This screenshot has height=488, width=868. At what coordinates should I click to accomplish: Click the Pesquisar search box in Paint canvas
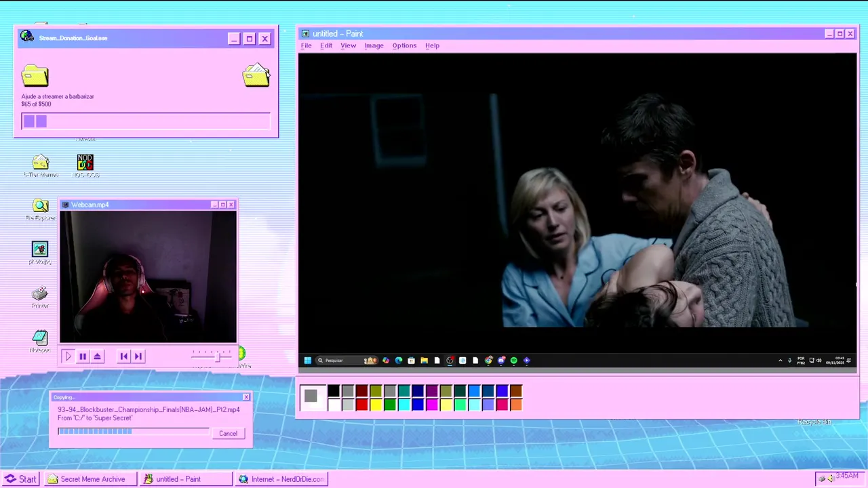click(347, 361)
